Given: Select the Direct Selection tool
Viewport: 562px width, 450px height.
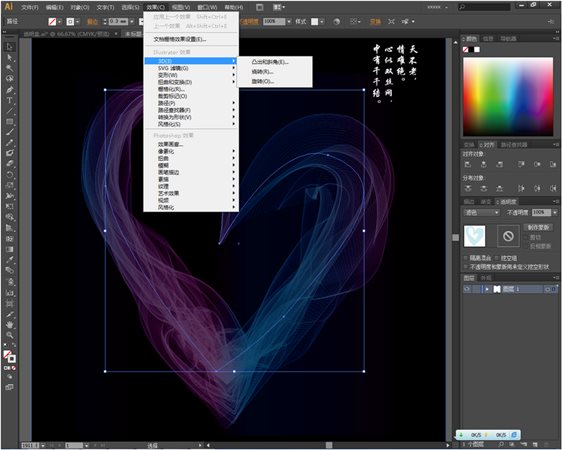Looking at the screenshot, I should [9, 57].
